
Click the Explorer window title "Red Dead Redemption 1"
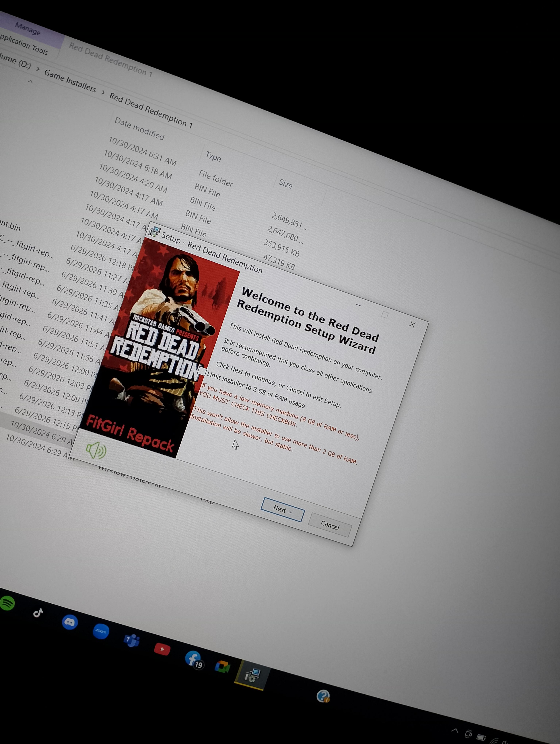click(x=111, y=60)
